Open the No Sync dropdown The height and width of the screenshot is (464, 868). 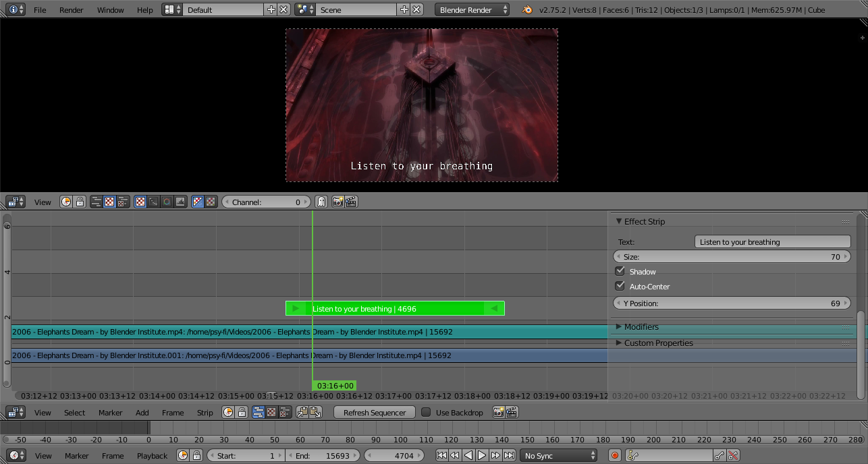tap(558, 455)
